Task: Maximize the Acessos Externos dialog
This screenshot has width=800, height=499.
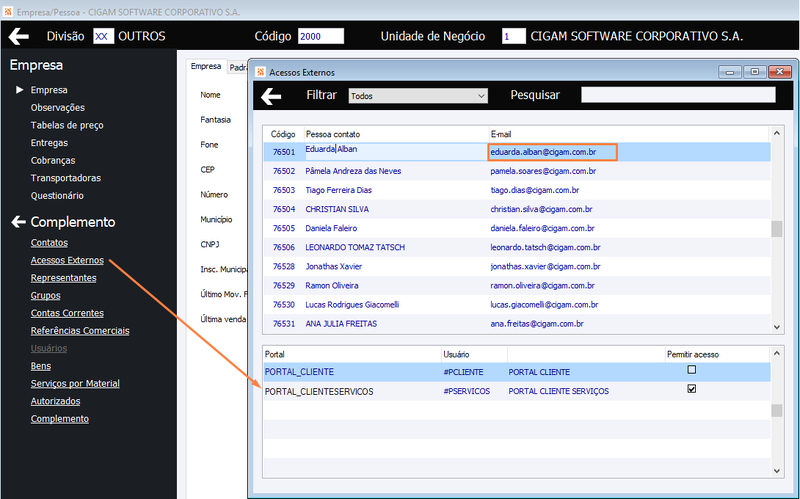Action: 755,72
